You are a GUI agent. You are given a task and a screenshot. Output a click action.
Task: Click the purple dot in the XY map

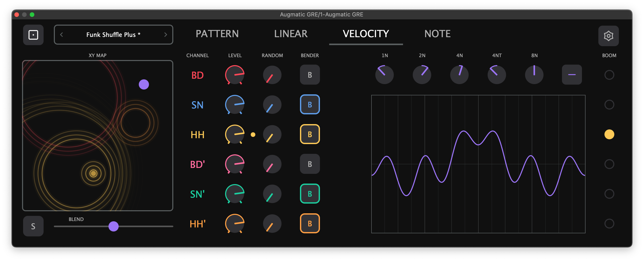click(x=144, y=84)
